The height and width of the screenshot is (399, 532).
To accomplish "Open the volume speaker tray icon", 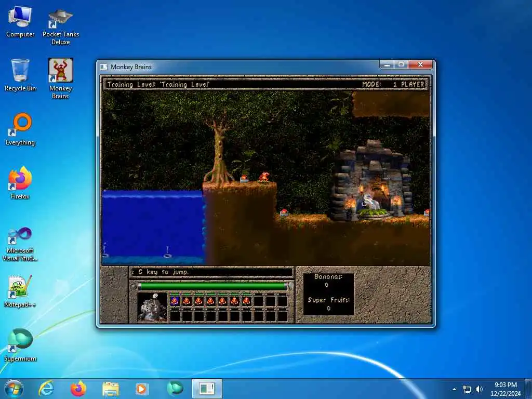I will pyautogui.click(x=479, y=389).
